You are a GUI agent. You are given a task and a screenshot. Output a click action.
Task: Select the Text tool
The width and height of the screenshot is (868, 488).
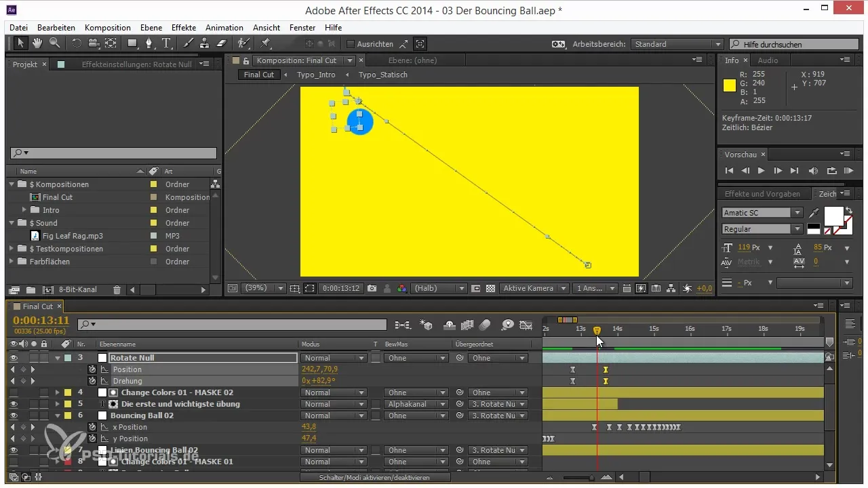pos(167,43)
